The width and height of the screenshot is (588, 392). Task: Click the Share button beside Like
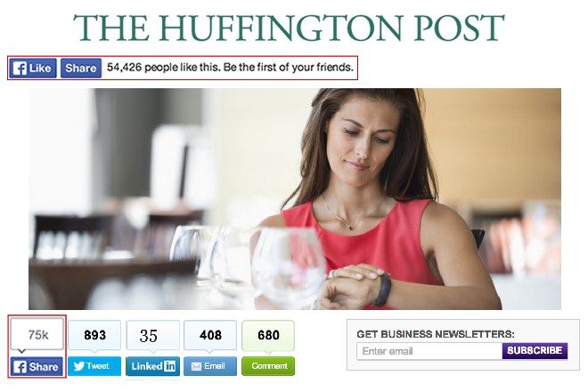pyautogui.click(x=81, y=69)
